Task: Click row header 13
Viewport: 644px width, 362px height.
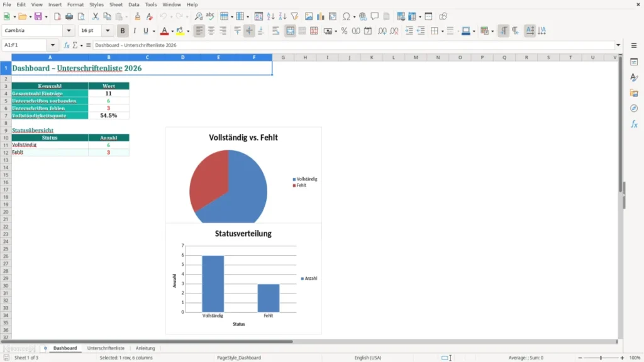Action: tap(6, 160)
